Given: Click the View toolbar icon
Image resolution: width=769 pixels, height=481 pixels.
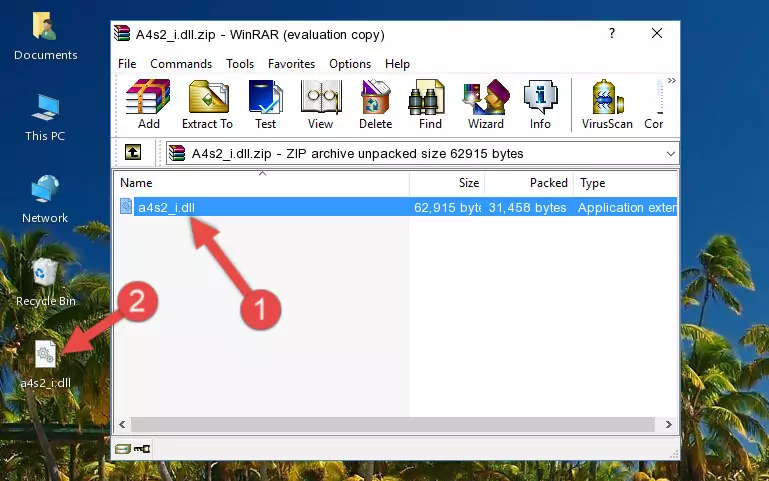Looking at the screenshot, I should [320, 104].
